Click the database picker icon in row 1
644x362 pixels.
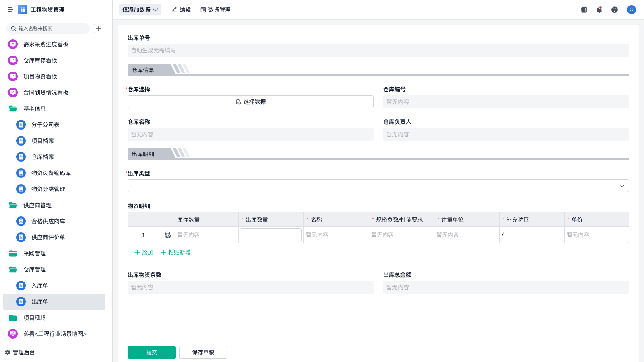168,235
